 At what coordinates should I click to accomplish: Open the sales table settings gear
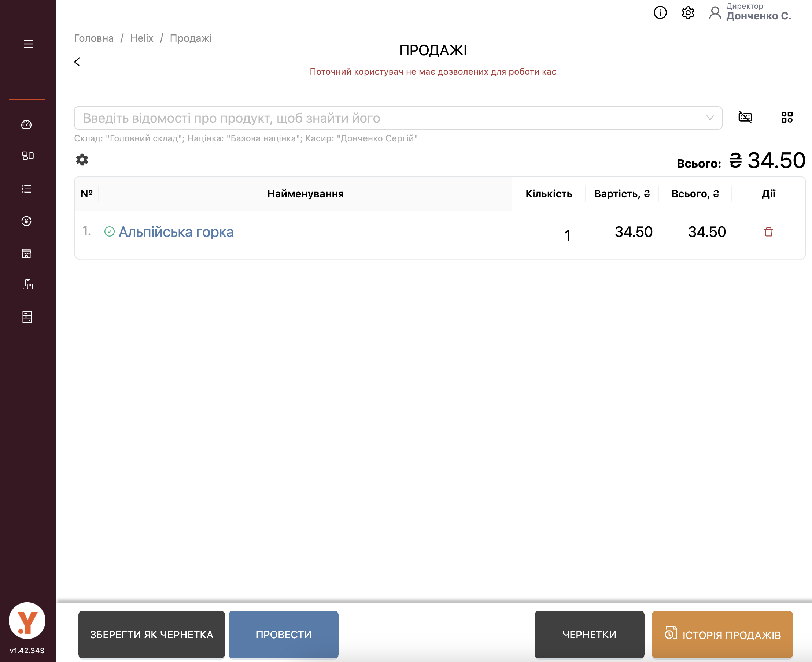click(x=82, y=160)
